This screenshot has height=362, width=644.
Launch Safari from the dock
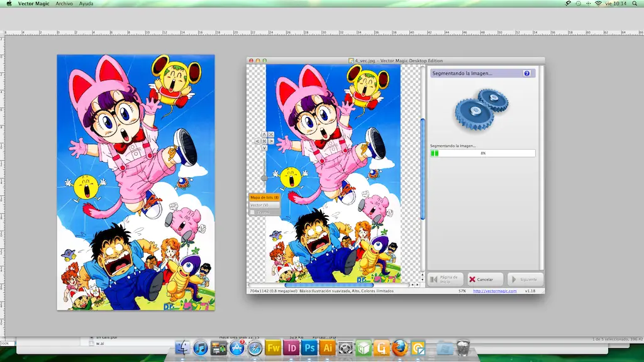(255, 348)
